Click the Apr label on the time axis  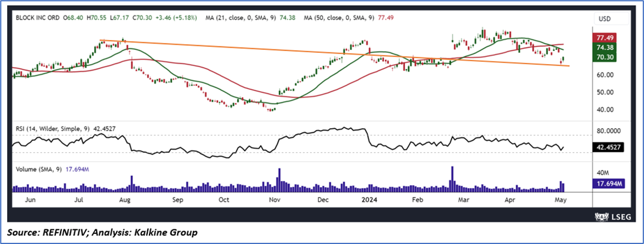coord(510,200)
